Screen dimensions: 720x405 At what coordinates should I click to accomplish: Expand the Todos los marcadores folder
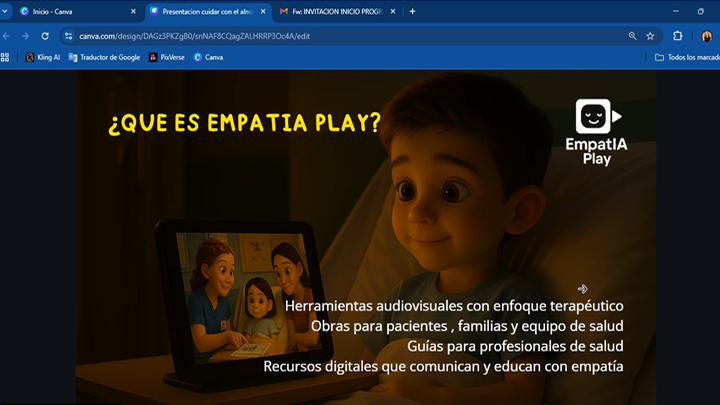coord(686,57)
